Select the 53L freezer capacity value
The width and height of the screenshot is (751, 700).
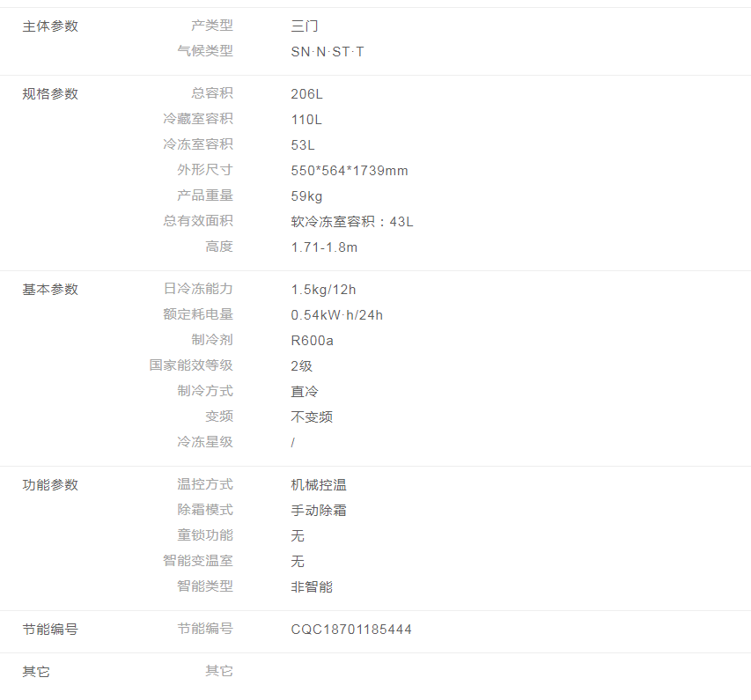(303, 145)
